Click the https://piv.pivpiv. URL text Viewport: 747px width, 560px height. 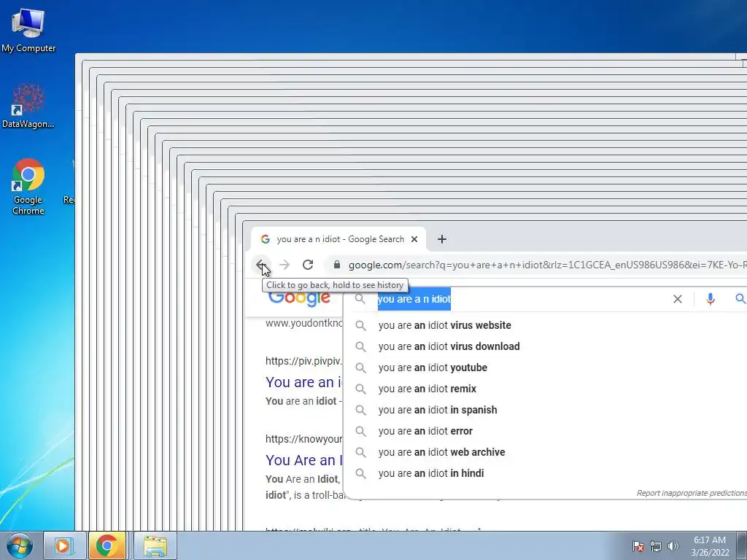tap(304, 361)
